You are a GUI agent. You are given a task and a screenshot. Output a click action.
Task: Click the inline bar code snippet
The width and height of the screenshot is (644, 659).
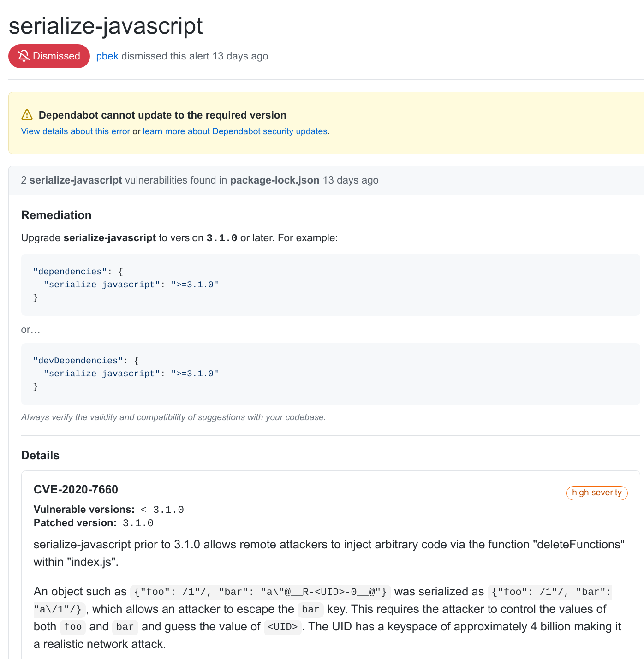[310, 610]
